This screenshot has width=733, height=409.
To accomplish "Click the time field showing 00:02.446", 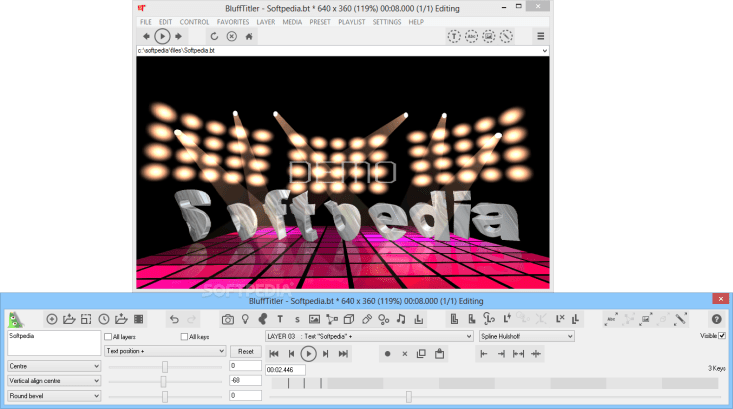I will coord(285,370).
